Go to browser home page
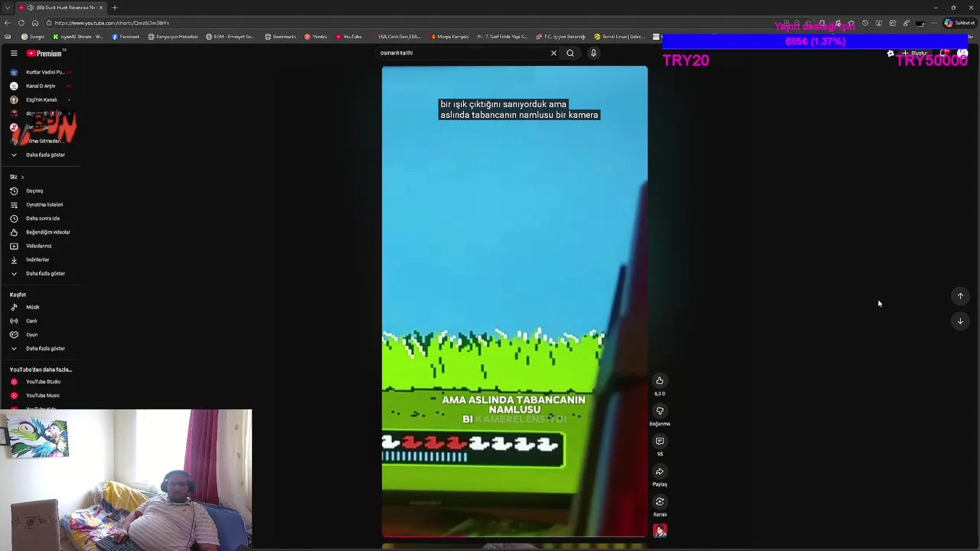 (34, 23)
